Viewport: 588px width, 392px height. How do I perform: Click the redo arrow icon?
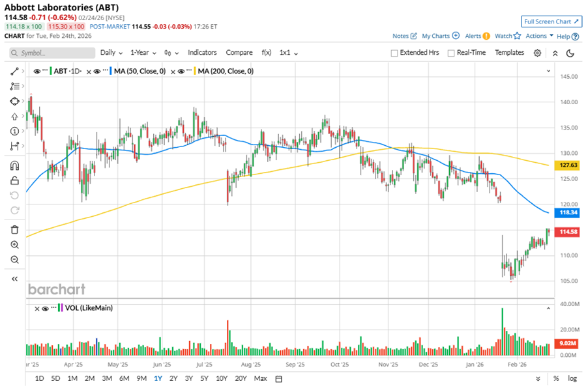14,210
